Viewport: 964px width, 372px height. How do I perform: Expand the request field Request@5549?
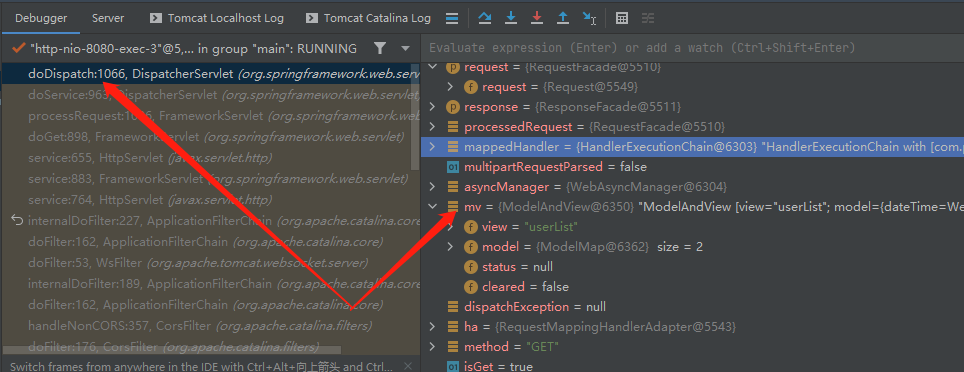pyautogui.click(x=451, y=87)
